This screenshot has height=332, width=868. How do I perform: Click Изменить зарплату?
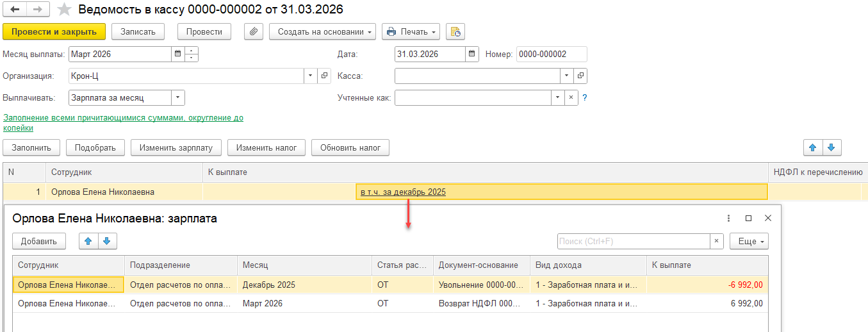tap(176, 147)
